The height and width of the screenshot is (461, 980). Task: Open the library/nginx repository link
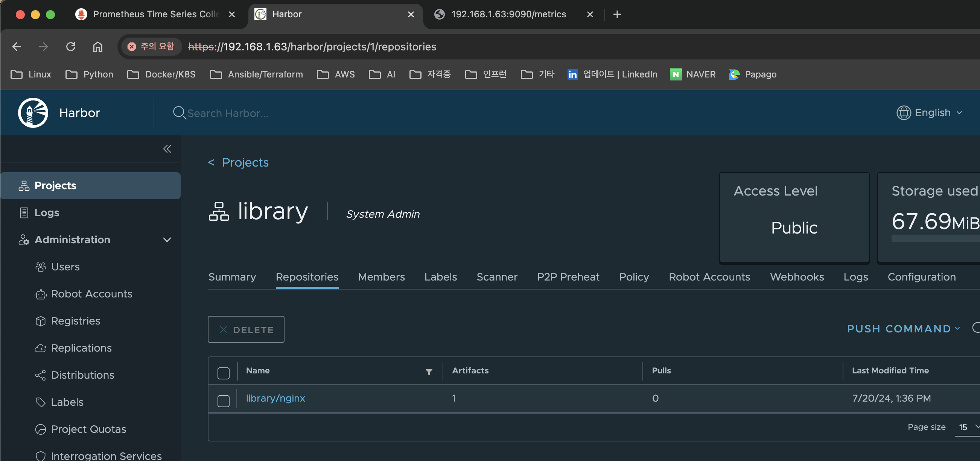(x=275, y=398)
